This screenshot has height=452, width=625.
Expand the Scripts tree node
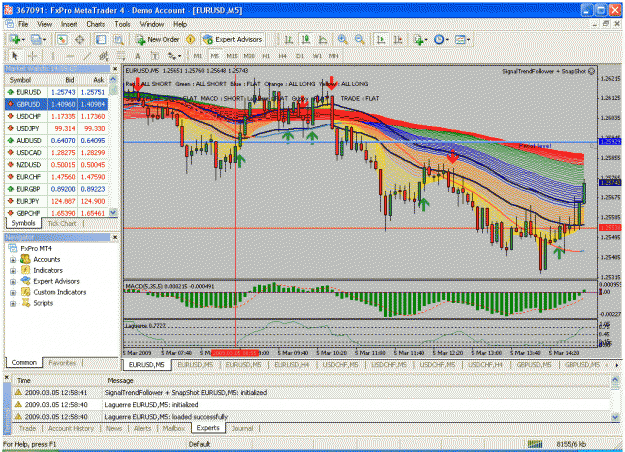(x=13, y=303)
